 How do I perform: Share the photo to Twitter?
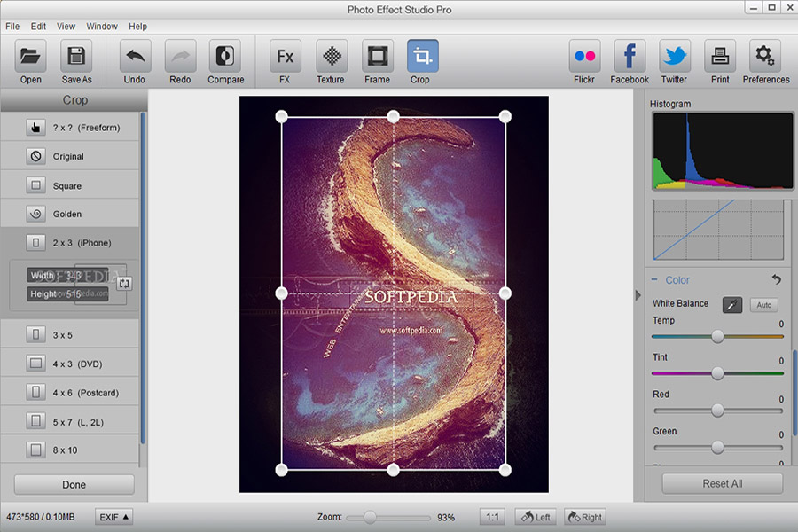point(675,56)
